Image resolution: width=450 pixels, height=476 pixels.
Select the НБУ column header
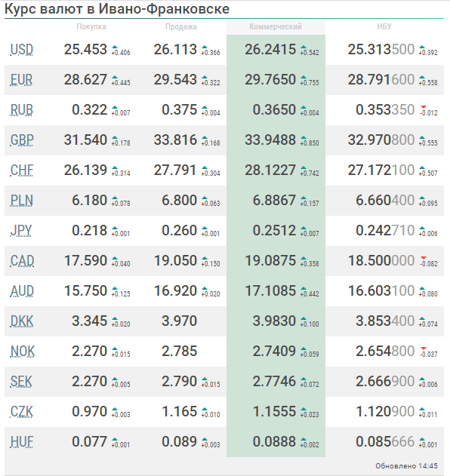384,26
